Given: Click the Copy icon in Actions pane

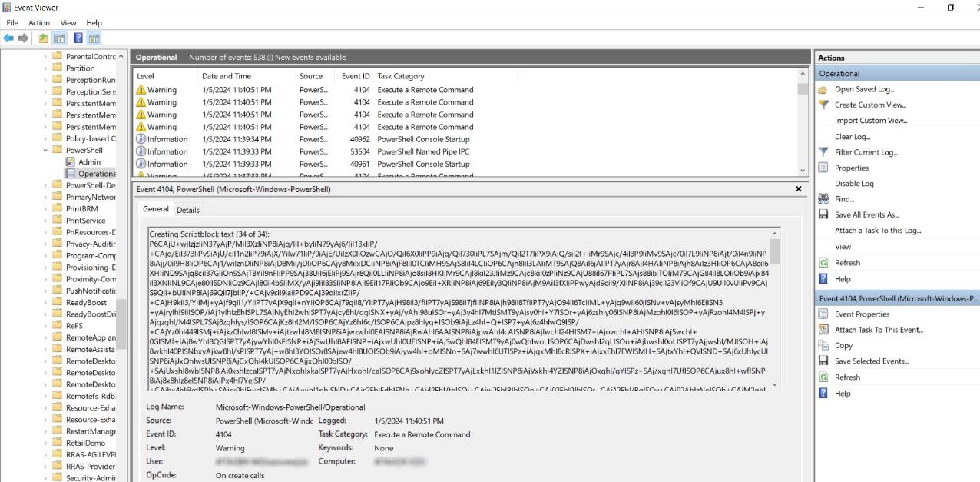Looking at the screenshot, I should (x=823, y=346).
